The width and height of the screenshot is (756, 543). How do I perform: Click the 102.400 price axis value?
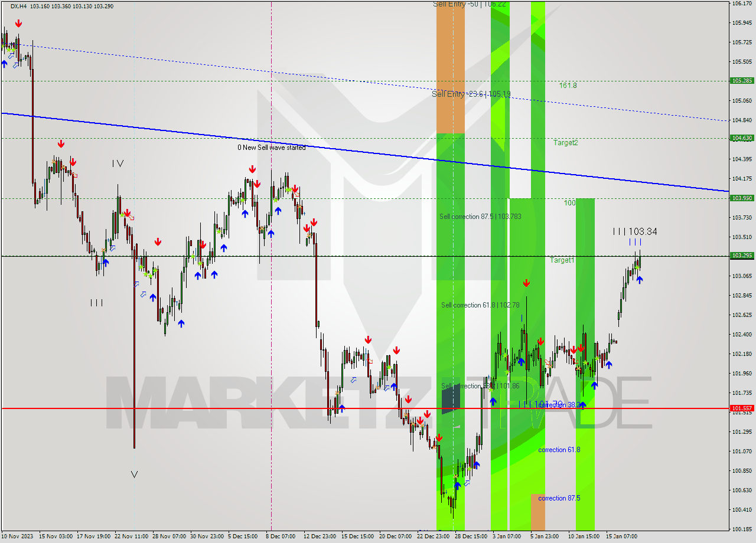pyautogui.click(x=742, y=335)
